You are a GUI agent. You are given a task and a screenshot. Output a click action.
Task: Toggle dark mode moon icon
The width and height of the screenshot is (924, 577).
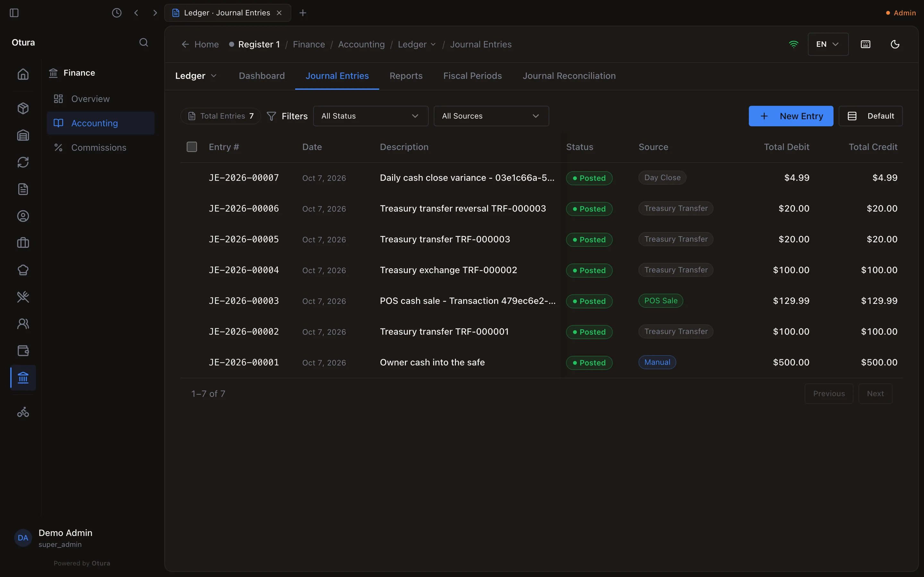click(894, 44)
